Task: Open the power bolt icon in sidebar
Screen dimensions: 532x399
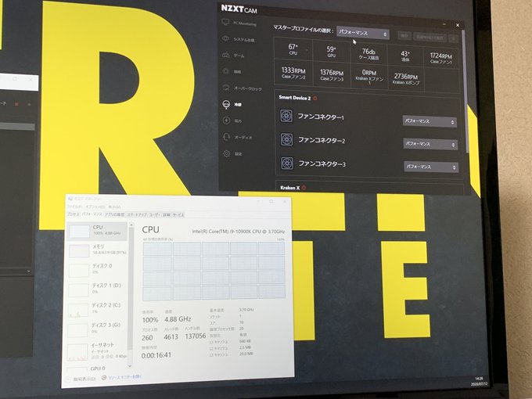Action: pyautogui.click(x=226, y=120)
